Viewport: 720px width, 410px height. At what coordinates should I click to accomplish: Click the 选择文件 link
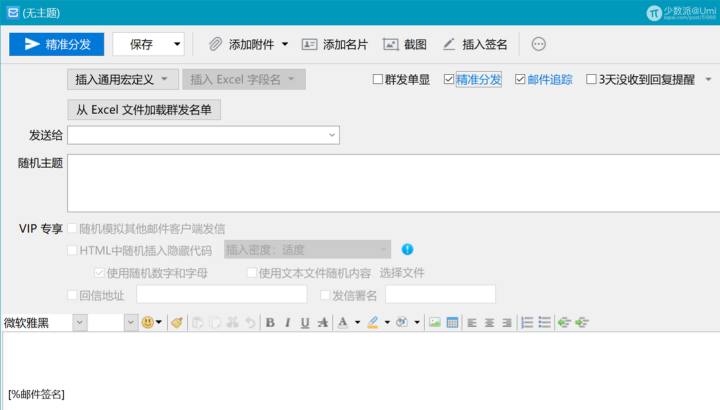click(x=402, y=273)
